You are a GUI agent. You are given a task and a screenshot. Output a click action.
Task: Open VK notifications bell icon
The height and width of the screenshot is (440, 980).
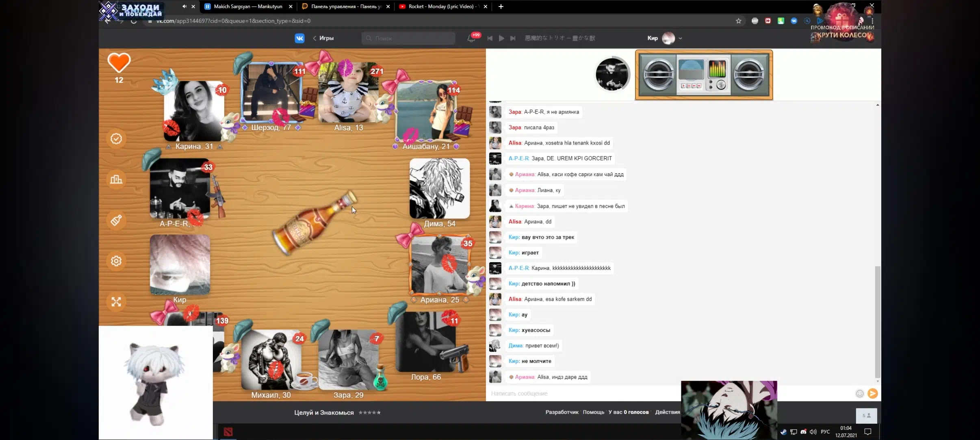coord(471,38)
